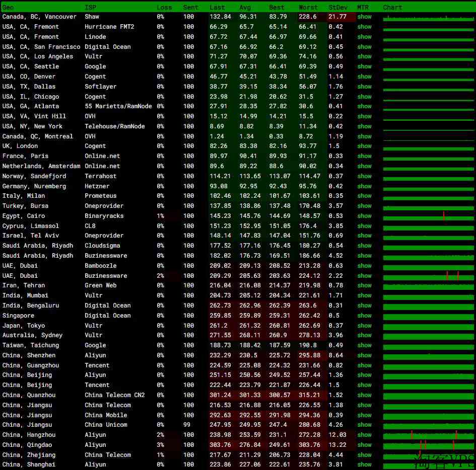Viewport: 476px width, 470px height.
Task: Show MTR for Australia, Sydney
Action: (x=364, y=335)
